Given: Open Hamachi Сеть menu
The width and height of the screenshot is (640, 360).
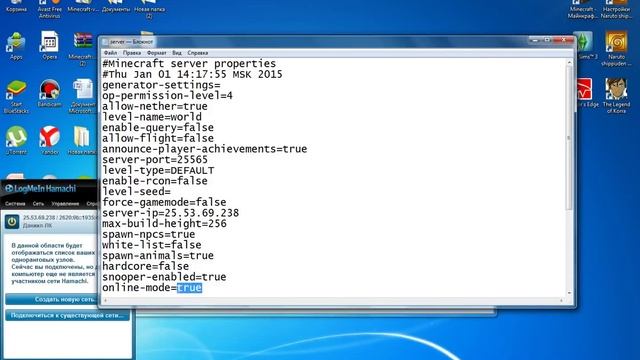Looking at the screenshot, I should point(38,203).
